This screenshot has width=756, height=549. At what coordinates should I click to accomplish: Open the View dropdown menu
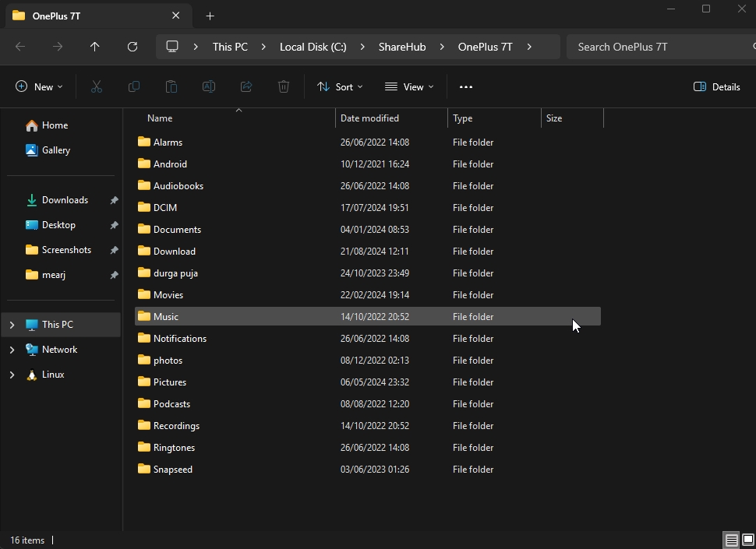[409, 86]
